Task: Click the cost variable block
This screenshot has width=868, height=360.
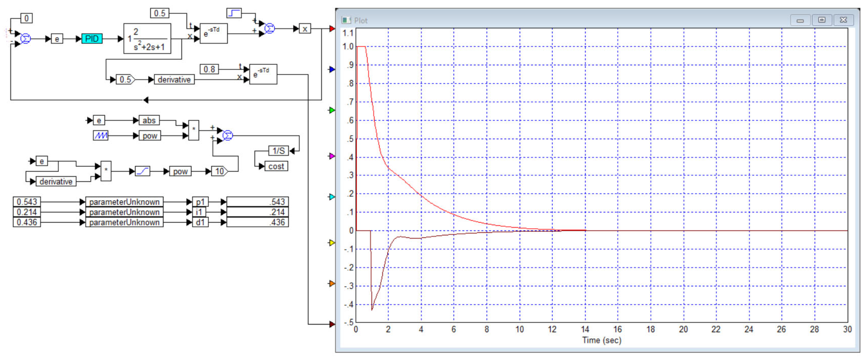Action: point(276,166)
